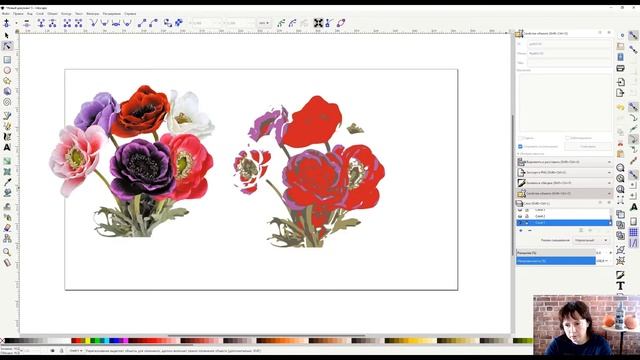Open the File menu
Viewport: 640px width, 360px height.
pyautogui.click(x=6, y=13)
